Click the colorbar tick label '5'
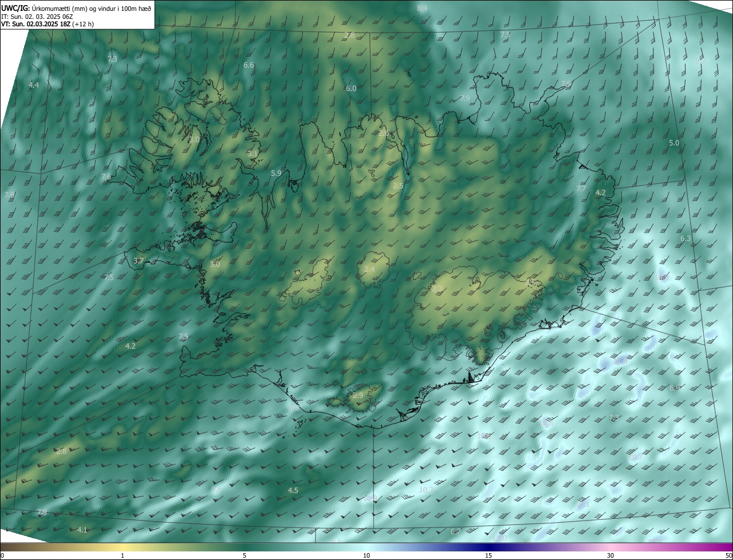The width and height of the screenshot is (733, 560). click(245, 555)
